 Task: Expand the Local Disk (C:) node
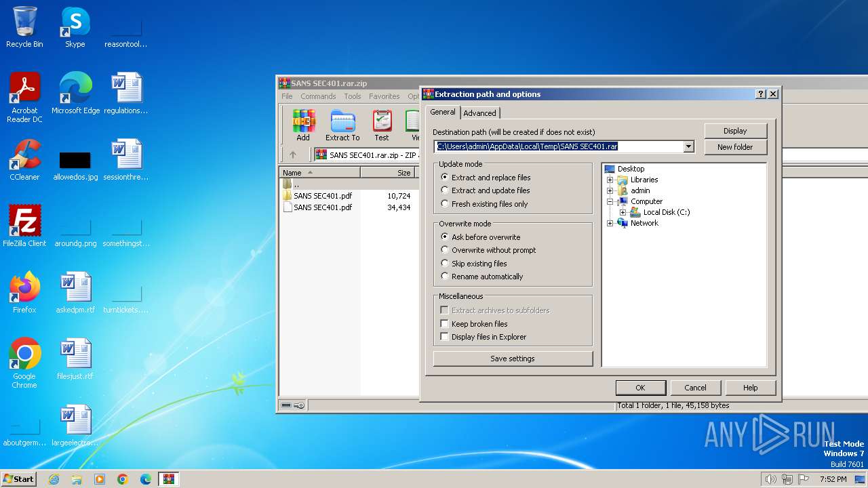pyautogui.click(x=623, y=212)
